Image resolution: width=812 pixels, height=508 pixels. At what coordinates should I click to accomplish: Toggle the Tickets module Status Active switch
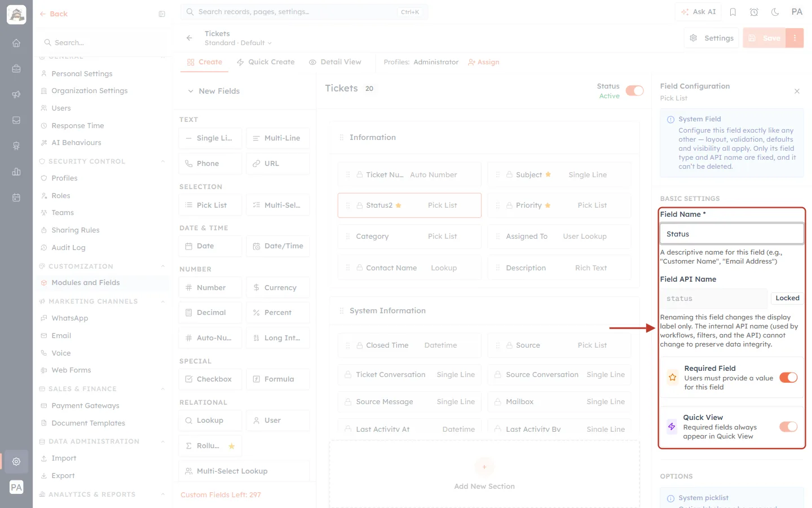[x=634, y=91]
